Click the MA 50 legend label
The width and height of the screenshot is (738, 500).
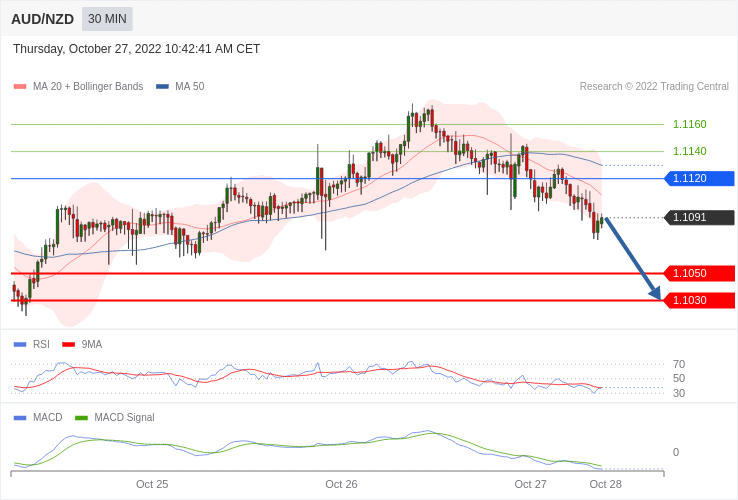coord(190,87)
